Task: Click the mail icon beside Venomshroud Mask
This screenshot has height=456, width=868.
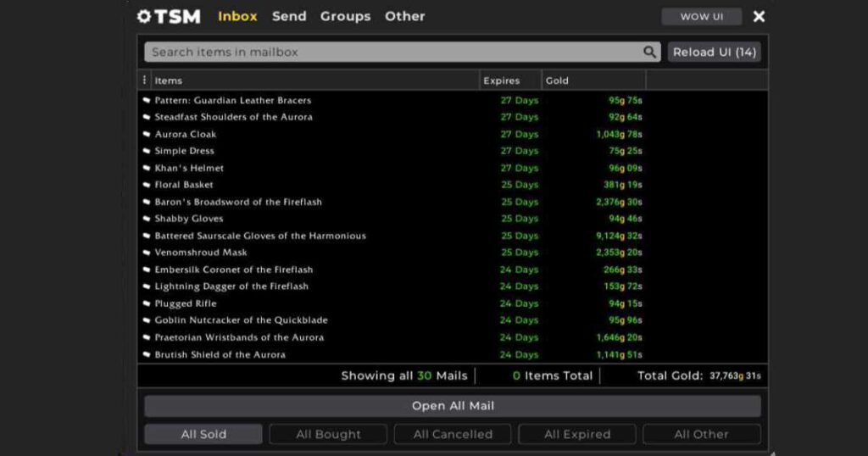Action: point(147,253)
